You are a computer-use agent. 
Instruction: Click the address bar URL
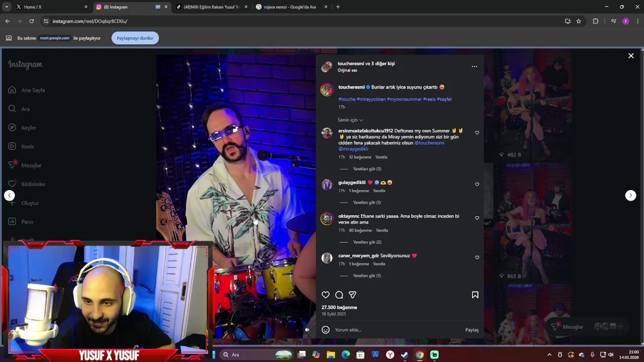pyautogui.click(x=90, y=21)
